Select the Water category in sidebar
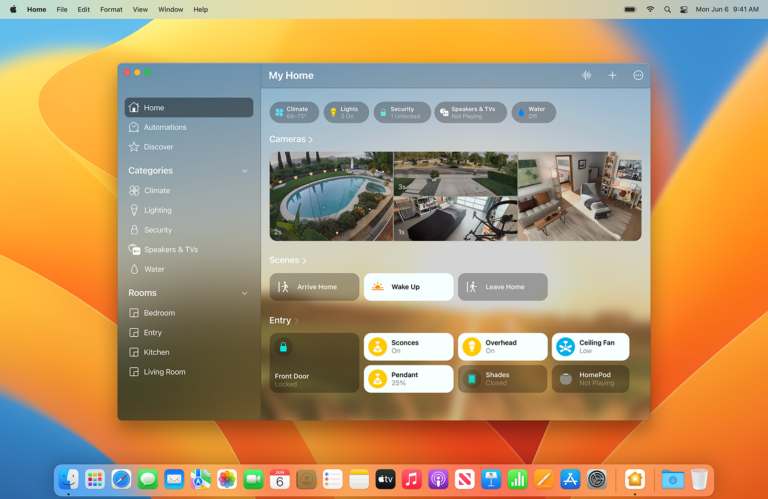The image size is (768, 499). pyautogui.click(x=189, y=269)
